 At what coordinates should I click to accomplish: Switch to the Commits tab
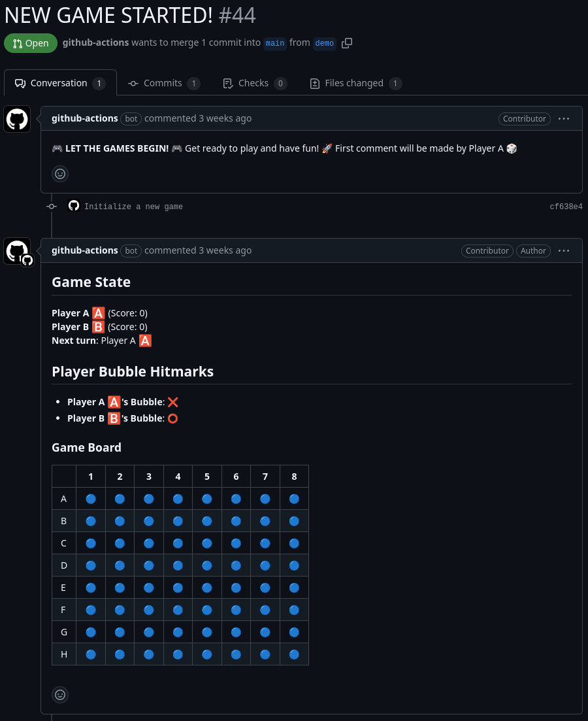click(x=164, y=83)
